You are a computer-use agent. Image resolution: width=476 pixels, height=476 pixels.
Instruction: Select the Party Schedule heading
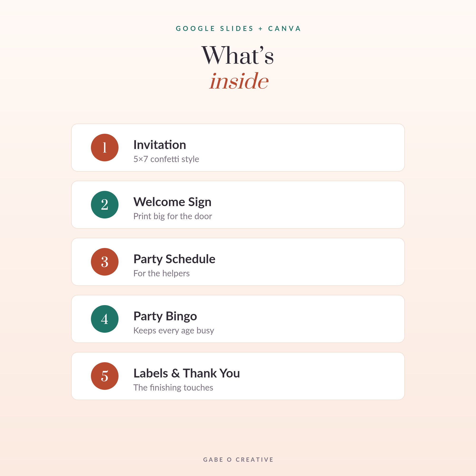coord(174,259)
